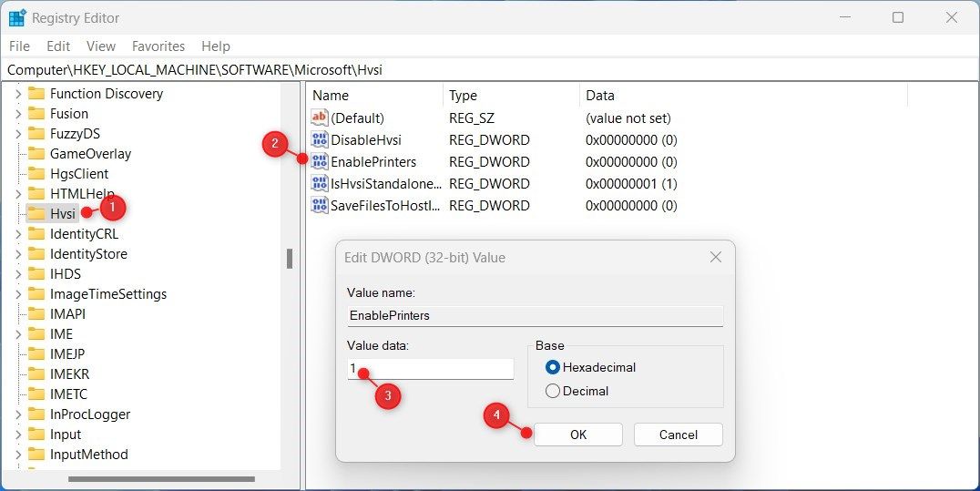Expand the FuzzyDS tree node
Screen dimensions: 980x491
[x=18, y=134]
